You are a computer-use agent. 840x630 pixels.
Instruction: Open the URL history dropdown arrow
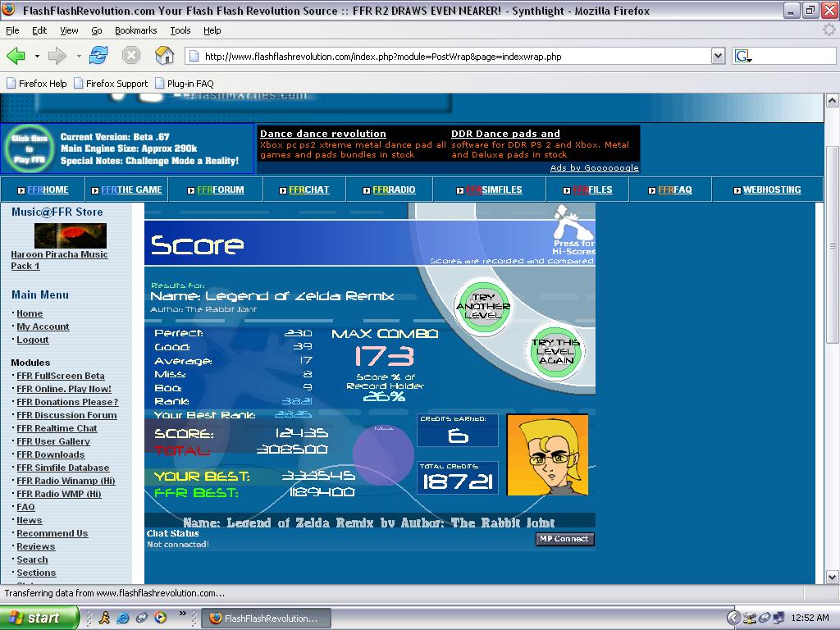point(718,56)
